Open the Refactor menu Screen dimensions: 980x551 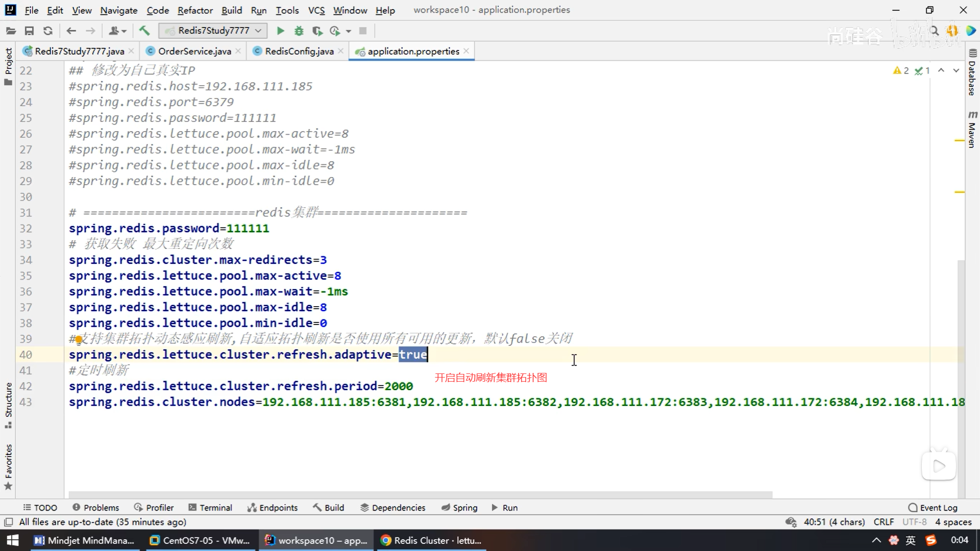(x=195, y=10)
